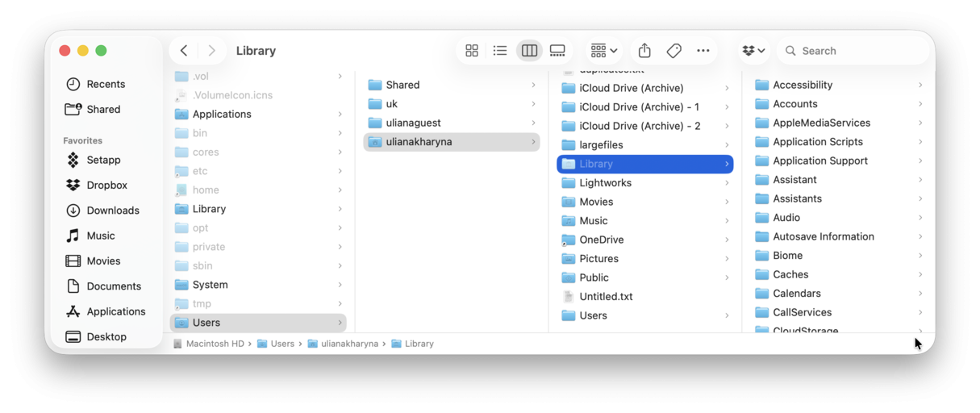
Task: Click Macintosh HD in the path bar
Action: 208,344
